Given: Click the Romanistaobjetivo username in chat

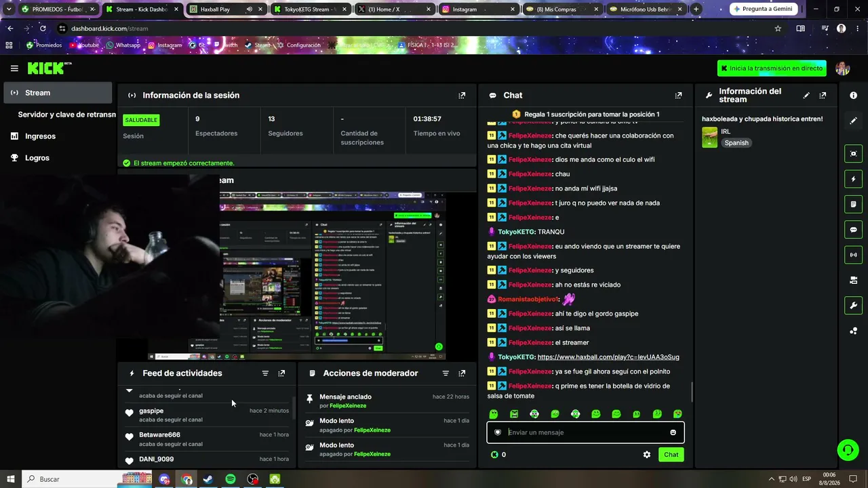Looking at the screenshot, I should [528, 299].
